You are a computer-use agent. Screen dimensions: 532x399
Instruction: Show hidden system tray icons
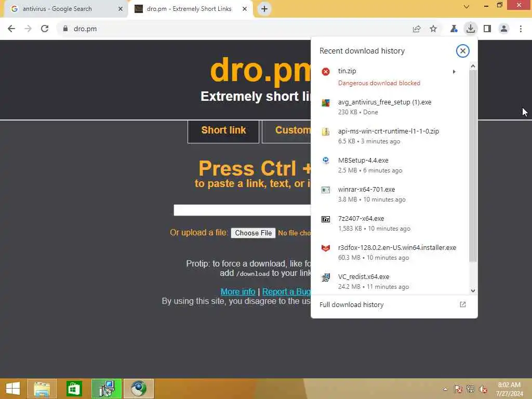point(445,389)
